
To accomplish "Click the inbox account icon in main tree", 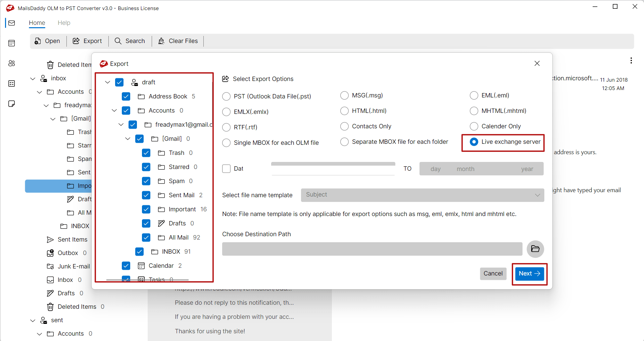I will pos(44,78).
